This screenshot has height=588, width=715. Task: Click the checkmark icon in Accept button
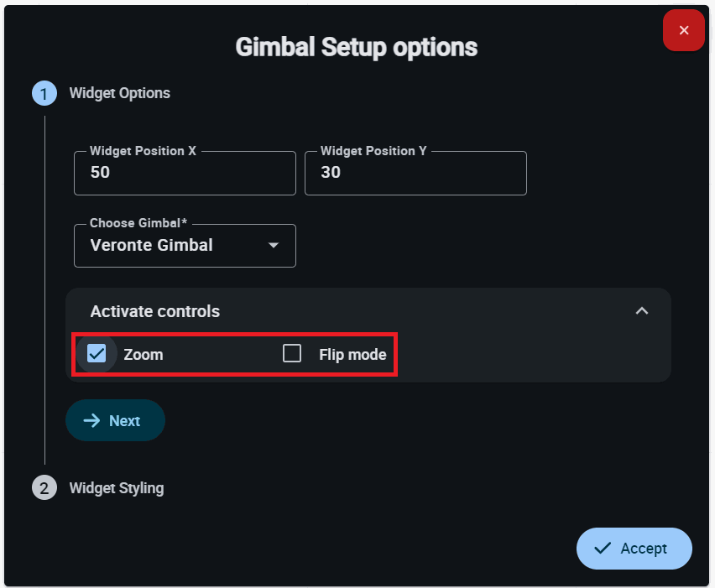click(602, 549)
